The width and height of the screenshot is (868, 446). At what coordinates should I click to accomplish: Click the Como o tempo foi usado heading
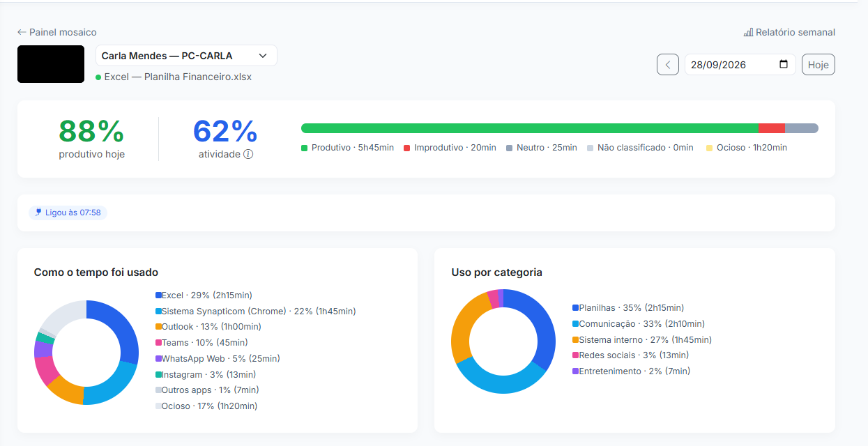pyautogui.click(x=96, y=272)
